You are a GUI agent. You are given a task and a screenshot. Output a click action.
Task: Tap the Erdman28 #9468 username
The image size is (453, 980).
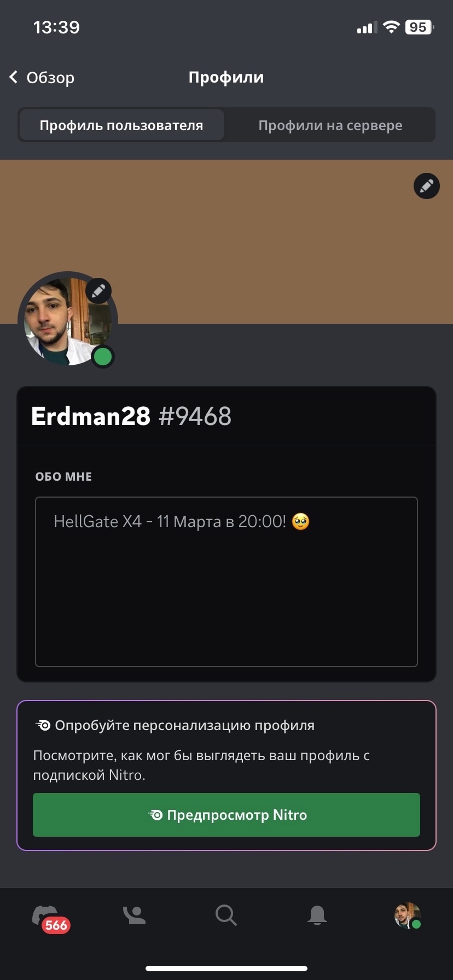tap(131, 416)
